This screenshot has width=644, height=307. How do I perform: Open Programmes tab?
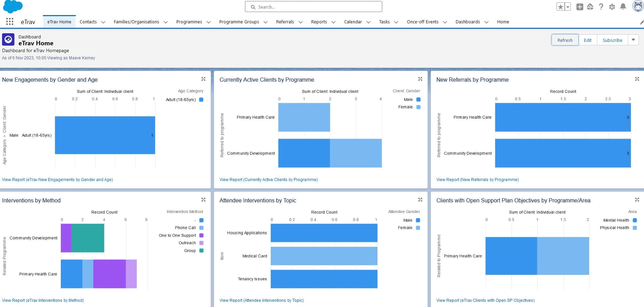pyautogui.click(x=189, y=22)
